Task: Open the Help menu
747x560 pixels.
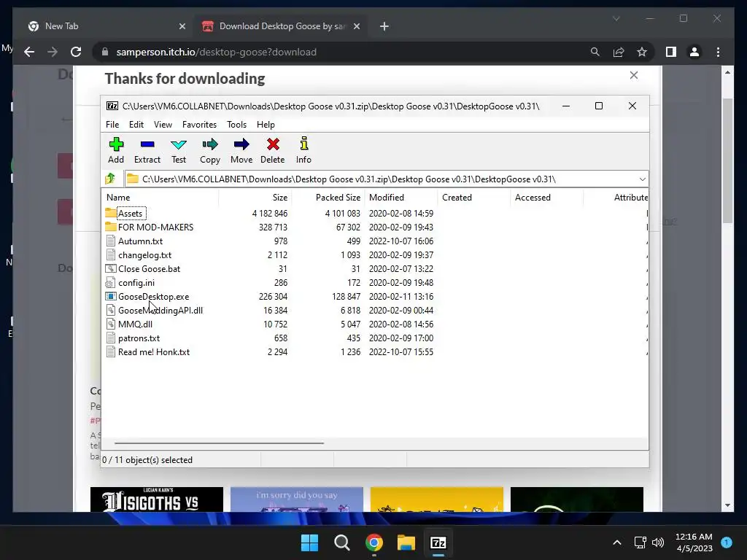Action: tap(266, 124)
